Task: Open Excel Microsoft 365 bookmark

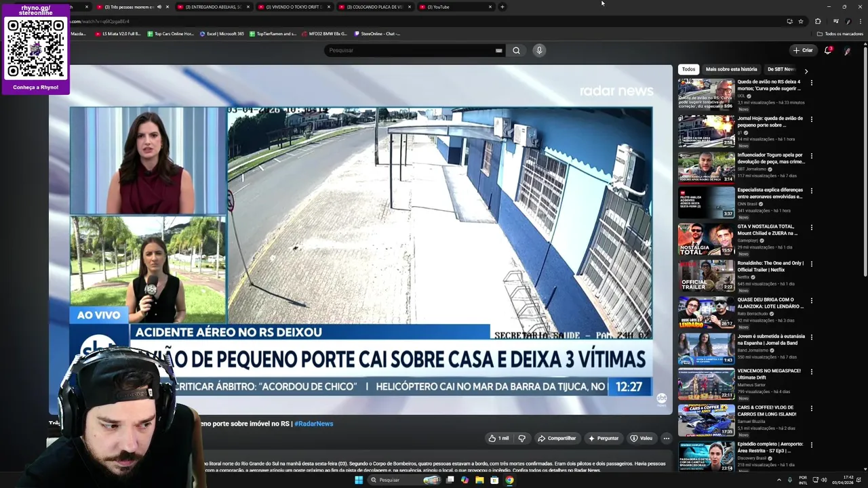Action: click(222, 33)
